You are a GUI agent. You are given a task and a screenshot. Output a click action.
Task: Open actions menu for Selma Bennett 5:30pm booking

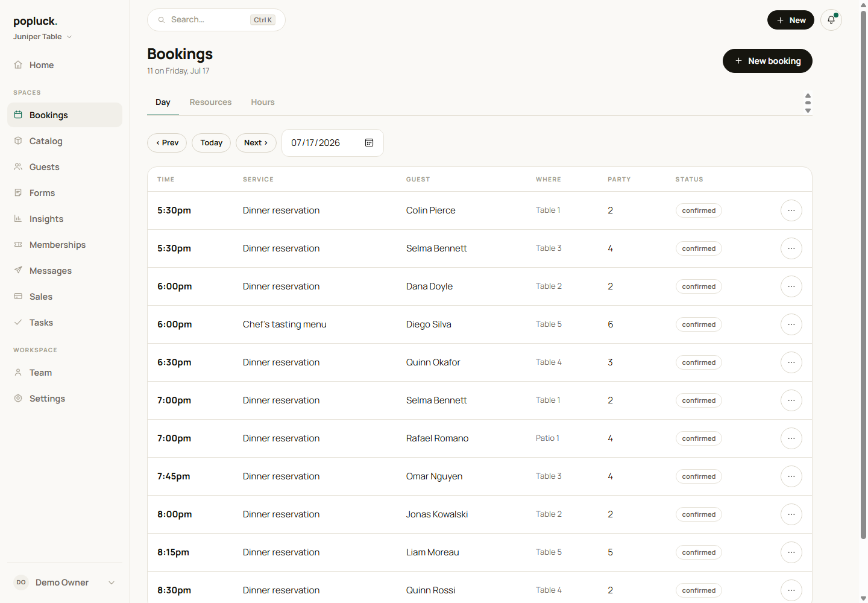click(791, 248)
